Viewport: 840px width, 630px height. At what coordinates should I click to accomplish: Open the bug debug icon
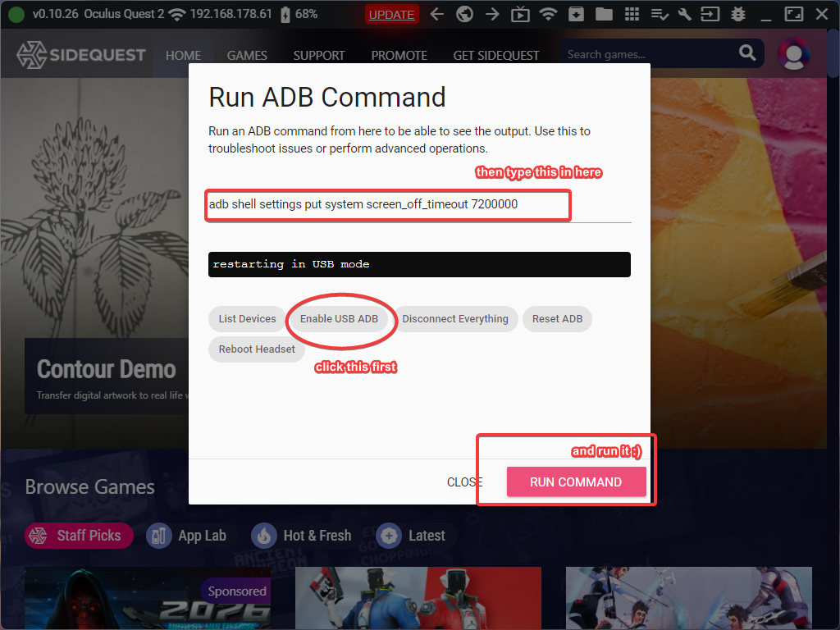(x=738, y=14)
